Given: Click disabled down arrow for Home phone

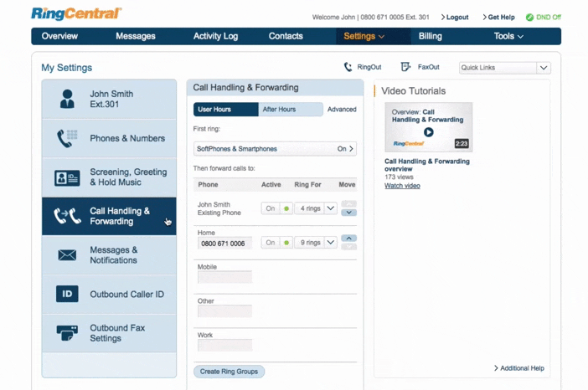Looking at the screenshot, I should [348, 247].
